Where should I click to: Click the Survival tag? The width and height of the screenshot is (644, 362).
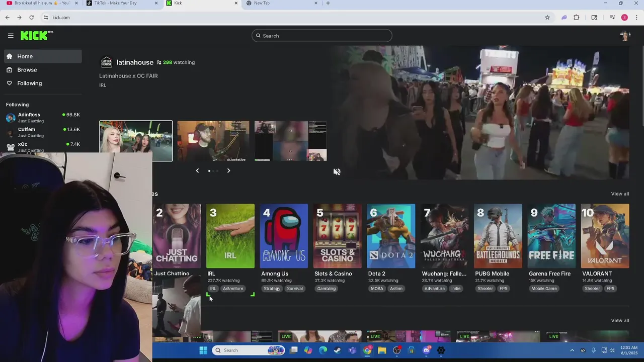[x=295, y=289]
